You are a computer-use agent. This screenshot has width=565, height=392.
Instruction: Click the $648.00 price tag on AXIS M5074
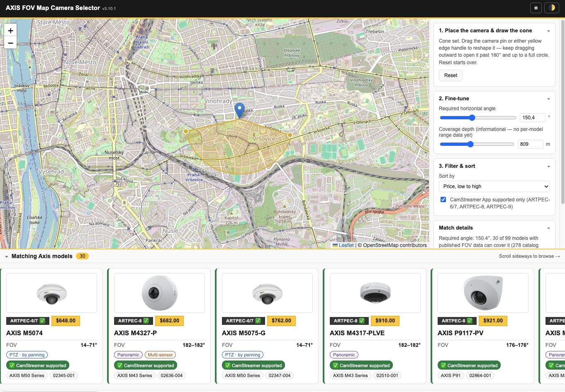[x=66, y=321]
